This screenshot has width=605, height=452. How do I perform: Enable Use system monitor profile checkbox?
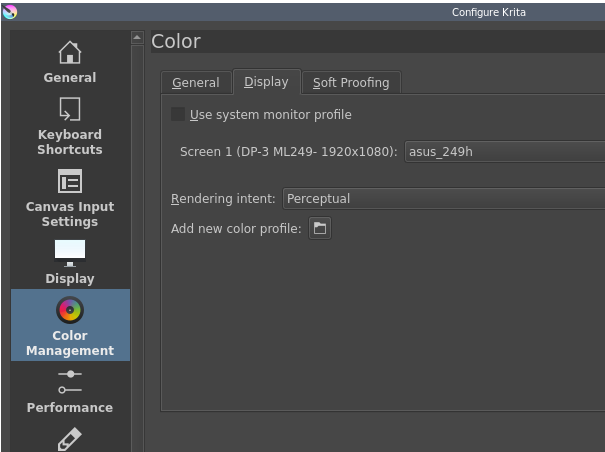click(x=178, y=114)
